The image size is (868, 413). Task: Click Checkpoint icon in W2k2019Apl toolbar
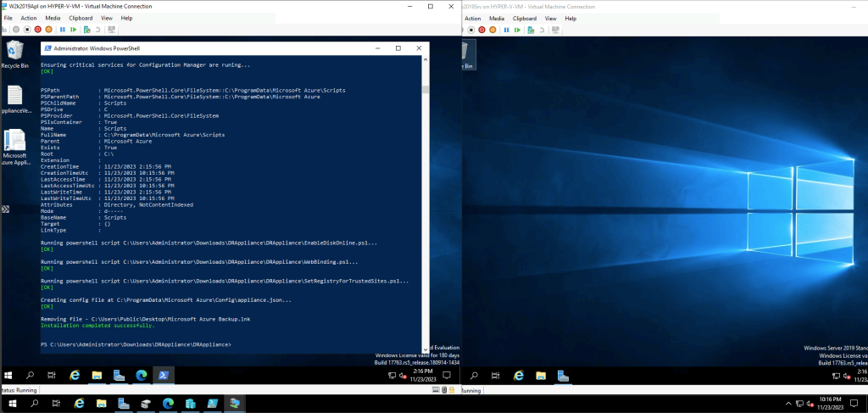pyautogui.click(x=87, y=30)
